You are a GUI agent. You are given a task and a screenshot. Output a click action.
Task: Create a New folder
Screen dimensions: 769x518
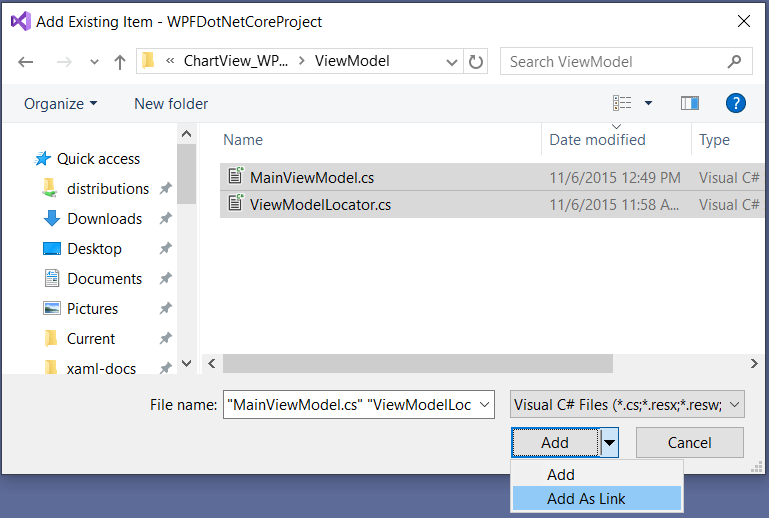tap(171, 104)
